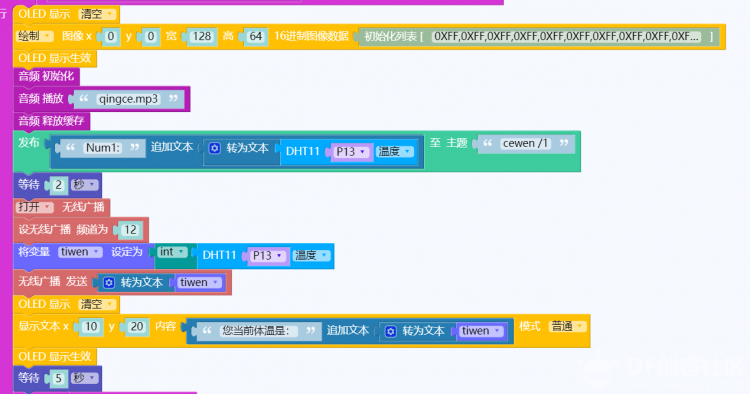This screenshot has height=394, width=750.
Task: Click image x value field 0
Action: pyautogui.click(x=111, y=36)
